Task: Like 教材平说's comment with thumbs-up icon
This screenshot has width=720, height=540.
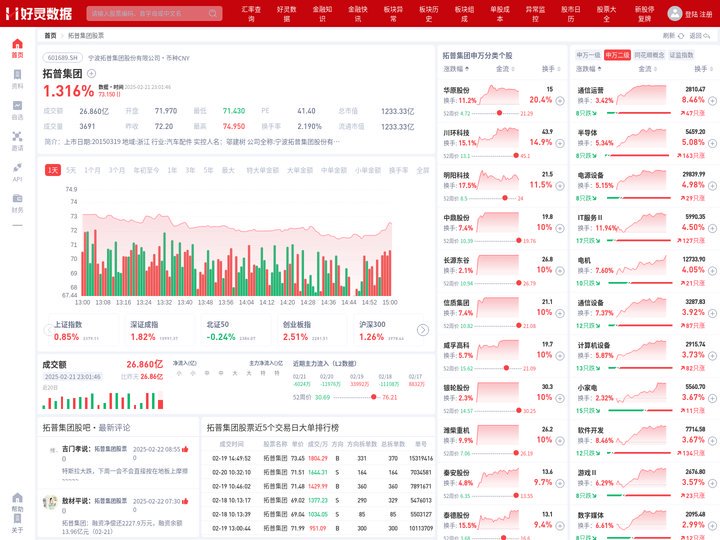Action: (185, 501)
